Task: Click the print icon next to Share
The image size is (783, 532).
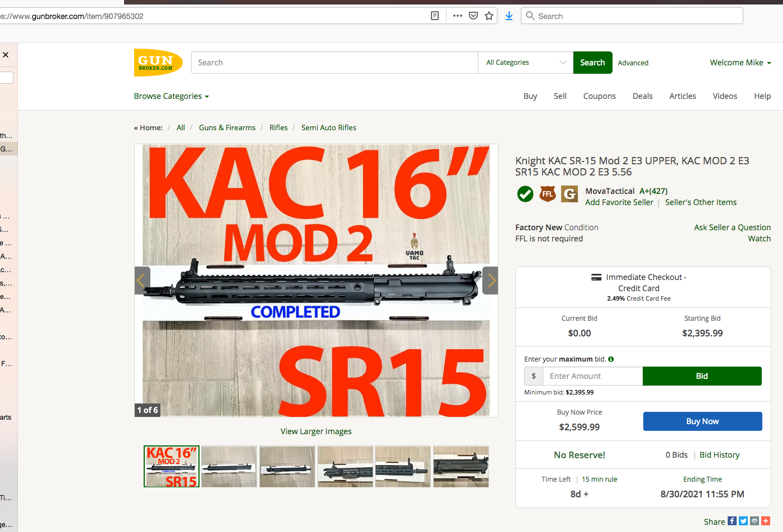Action: point(754,521)
